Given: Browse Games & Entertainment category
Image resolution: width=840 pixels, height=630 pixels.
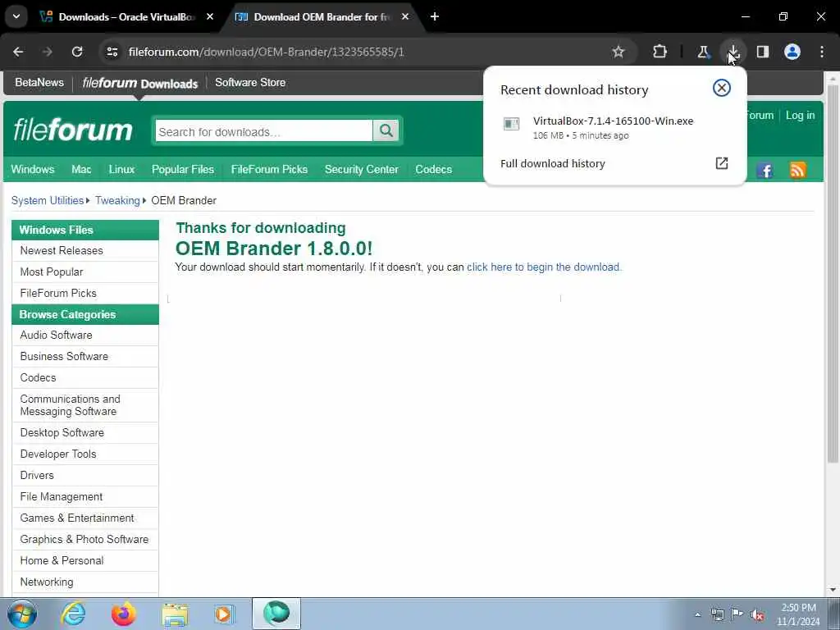Looking at the screenshot, I should (85, 518).
